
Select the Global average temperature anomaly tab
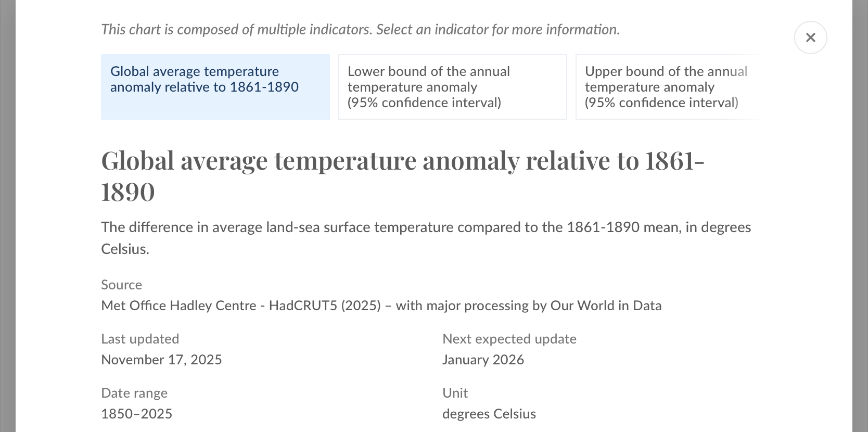(x=215, y=87)
